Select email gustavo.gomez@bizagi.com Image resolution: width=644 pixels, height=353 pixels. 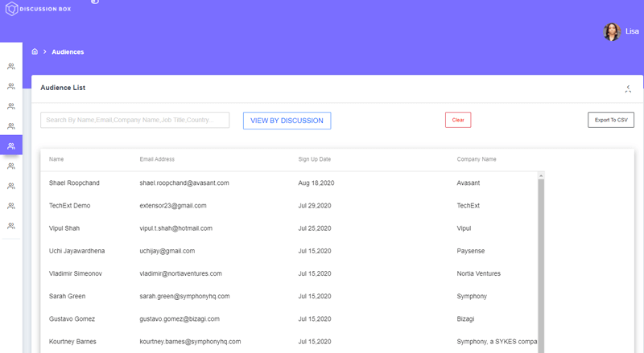click(x=180, y=318)
